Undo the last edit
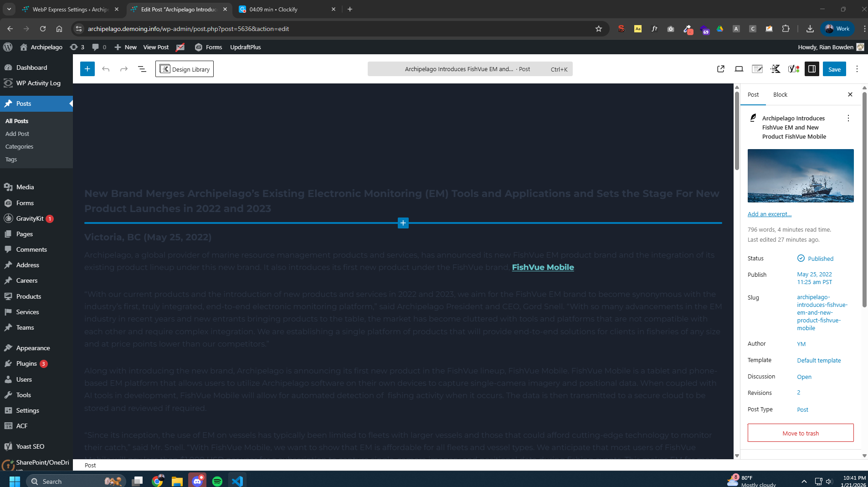Viewport: 868px width, 487px height. [106, 69]
